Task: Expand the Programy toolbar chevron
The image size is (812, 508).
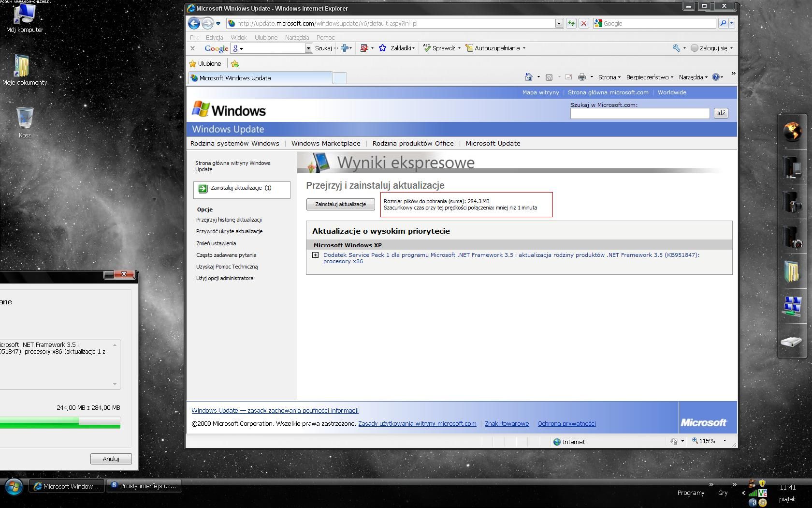Action: pyautogui.click(x=711, y=484)
